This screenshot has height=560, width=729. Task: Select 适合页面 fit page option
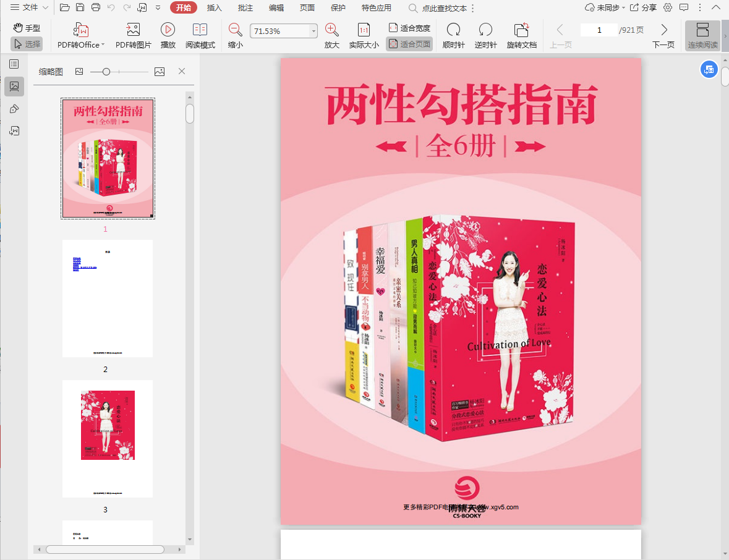coord(409,44)
